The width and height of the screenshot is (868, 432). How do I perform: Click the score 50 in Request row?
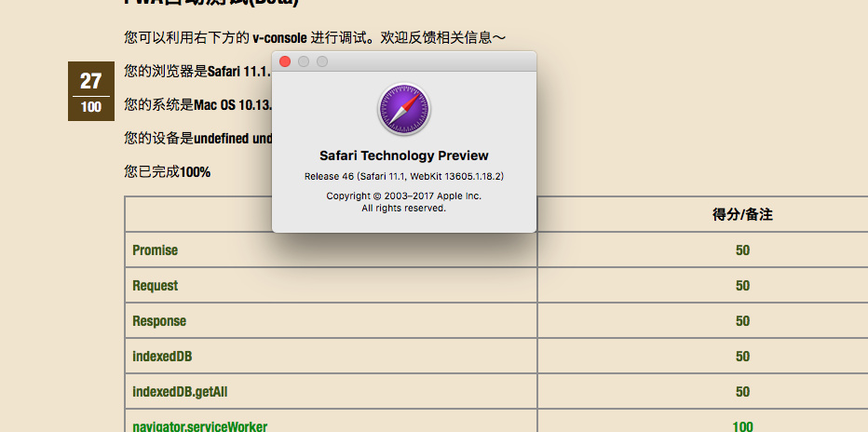pos(742,286)
